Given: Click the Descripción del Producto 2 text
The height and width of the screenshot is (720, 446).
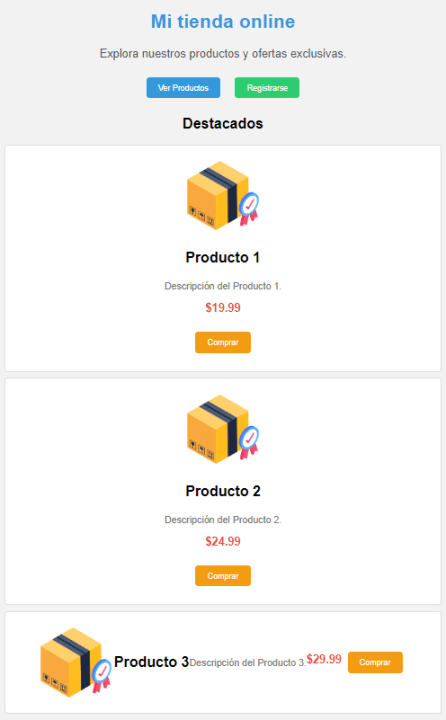Looking at the screenshot, I should pyautogui.click(x=223, y=520).
